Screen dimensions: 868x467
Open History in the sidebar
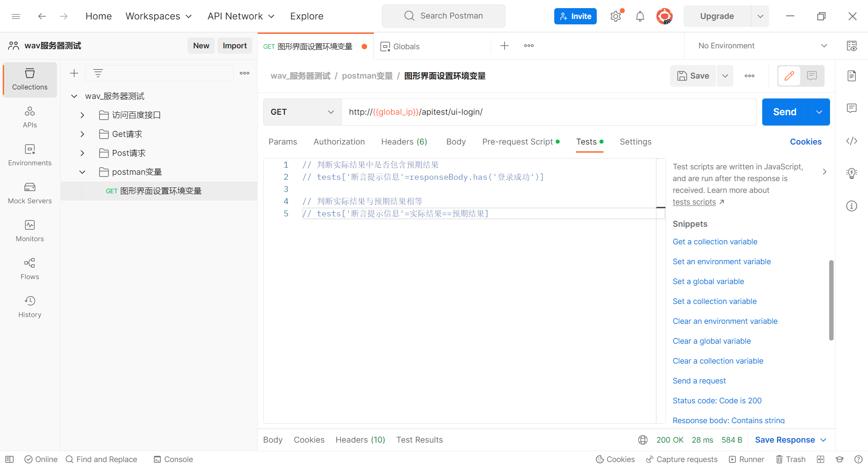[30, 307]
